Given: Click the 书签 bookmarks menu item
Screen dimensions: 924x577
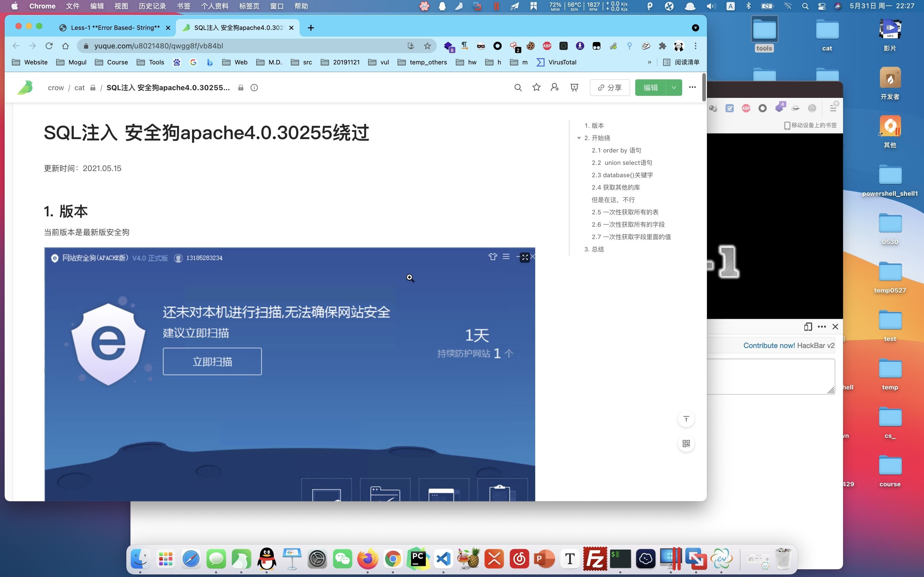Looking at the screenshot, I should (184, 6).
